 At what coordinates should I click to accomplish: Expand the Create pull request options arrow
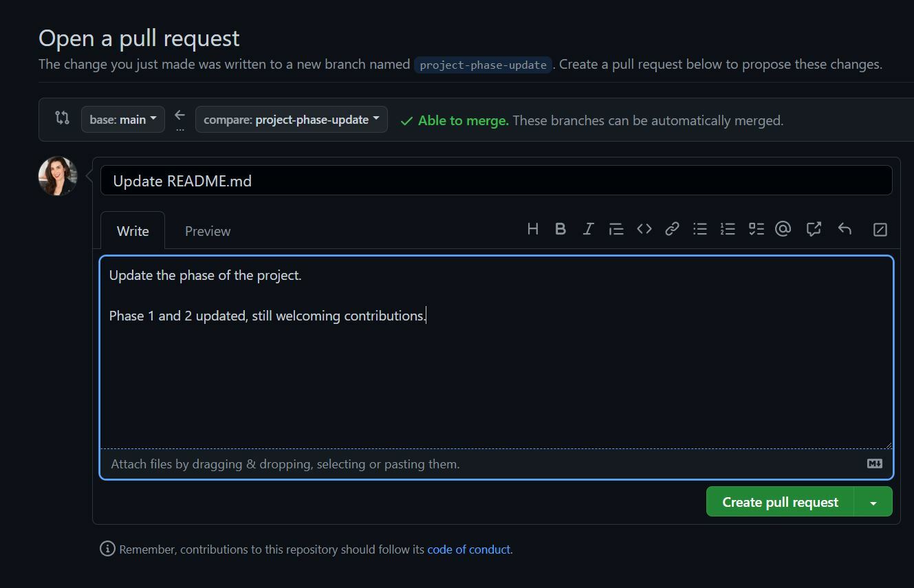873,503
